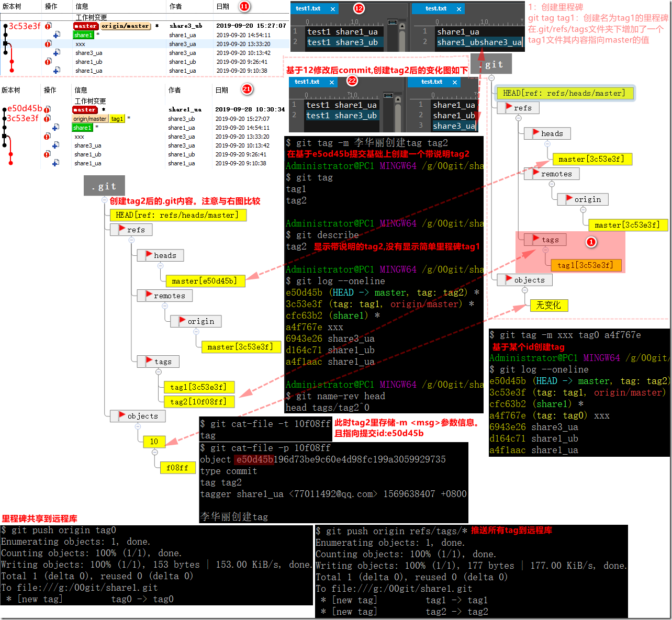Click modified-file icon in top log's 13:33:20 row
Image resolution: width=672 pixels, height=620 pixels.
pos(48,44)
